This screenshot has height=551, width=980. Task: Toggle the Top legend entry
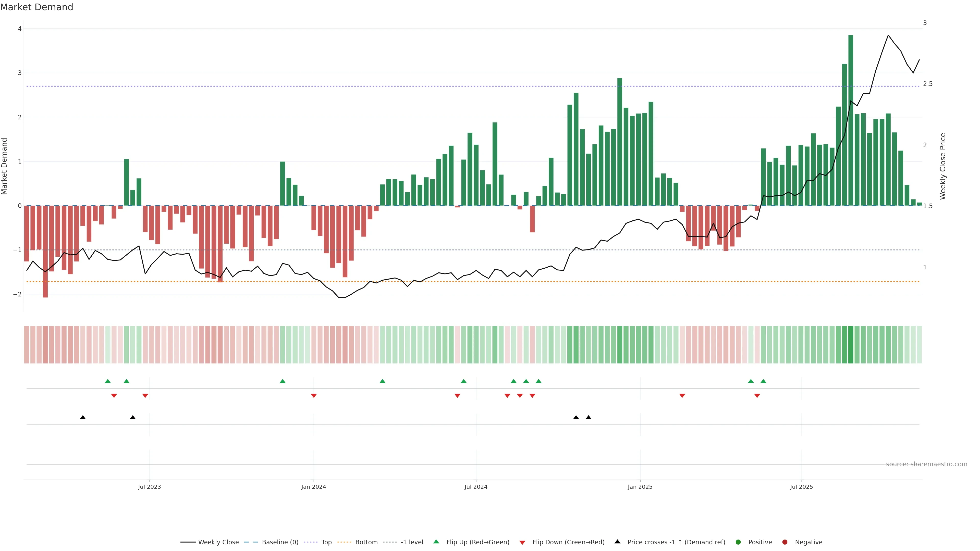click(326, 542)
